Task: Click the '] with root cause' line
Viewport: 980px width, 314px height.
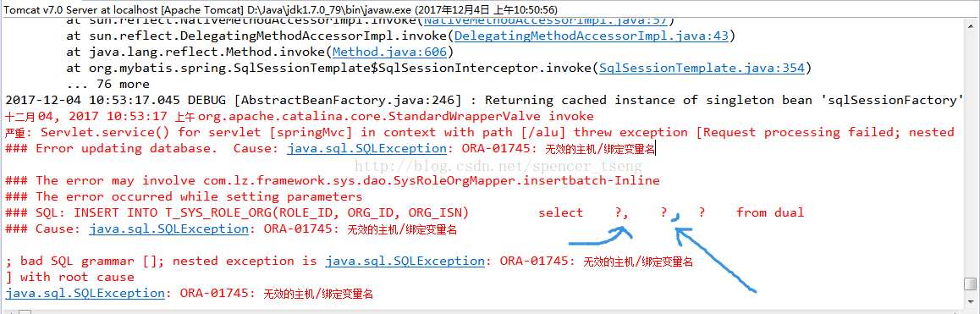Action: [69, 277]
